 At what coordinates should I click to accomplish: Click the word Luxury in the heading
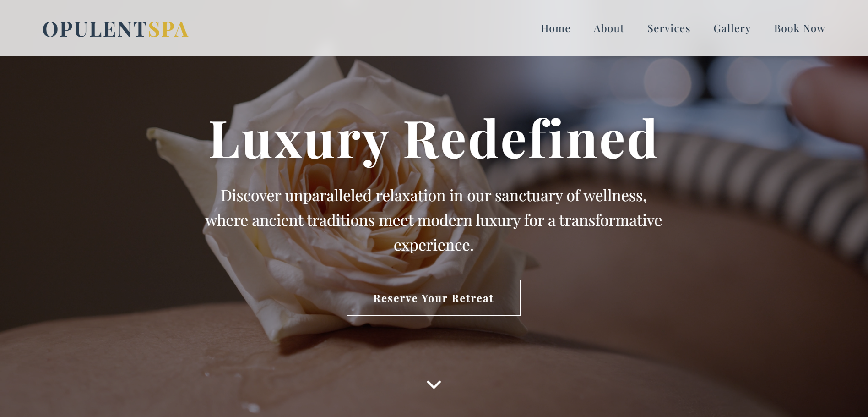298,140
